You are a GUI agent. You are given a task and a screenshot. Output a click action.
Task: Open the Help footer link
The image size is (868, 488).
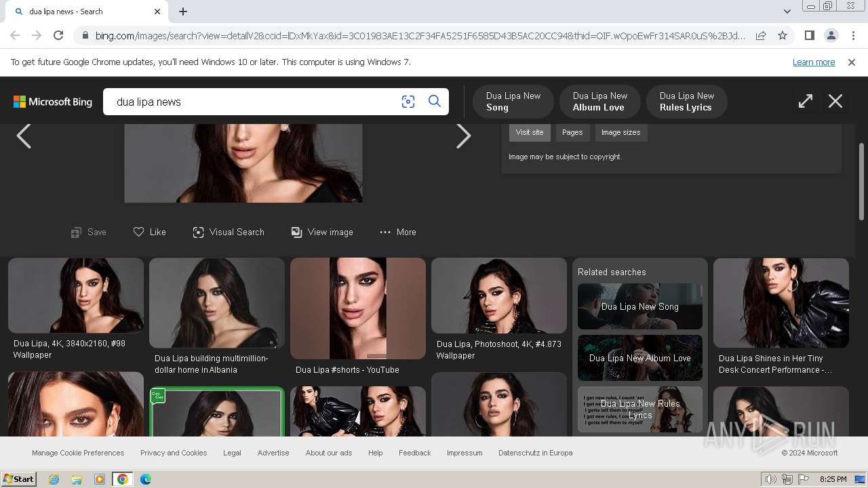tap(376, 453)
